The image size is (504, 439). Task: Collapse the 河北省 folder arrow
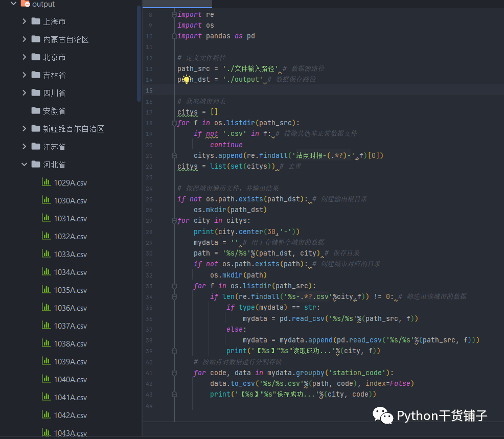24,165
